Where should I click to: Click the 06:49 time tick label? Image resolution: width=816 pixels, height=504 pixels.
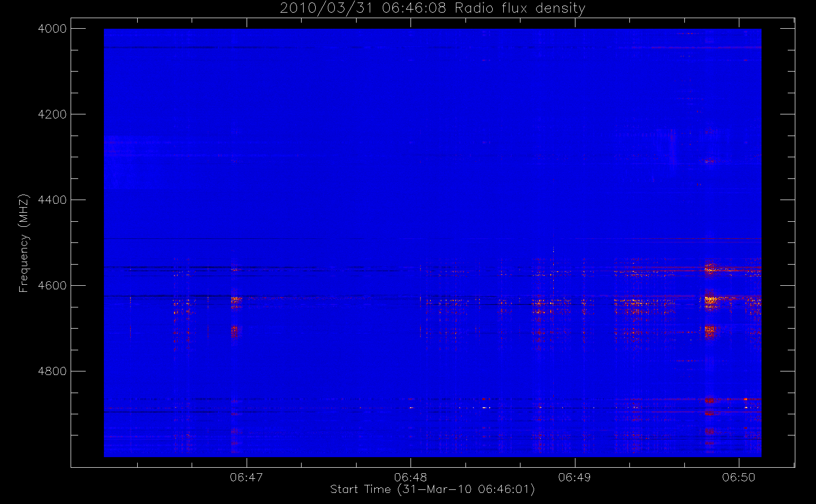pos(574,477)
